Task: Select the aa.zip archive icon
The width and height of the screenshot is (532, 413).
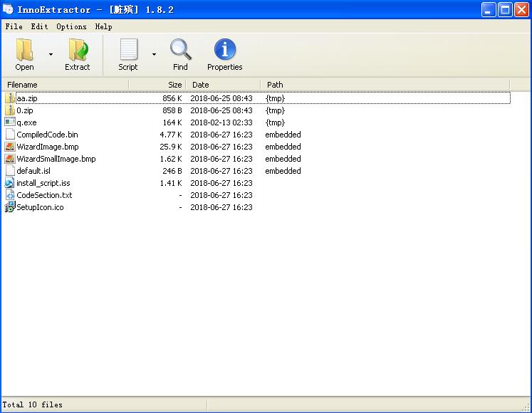Action: pyautogui.click(x=9, y=98)
